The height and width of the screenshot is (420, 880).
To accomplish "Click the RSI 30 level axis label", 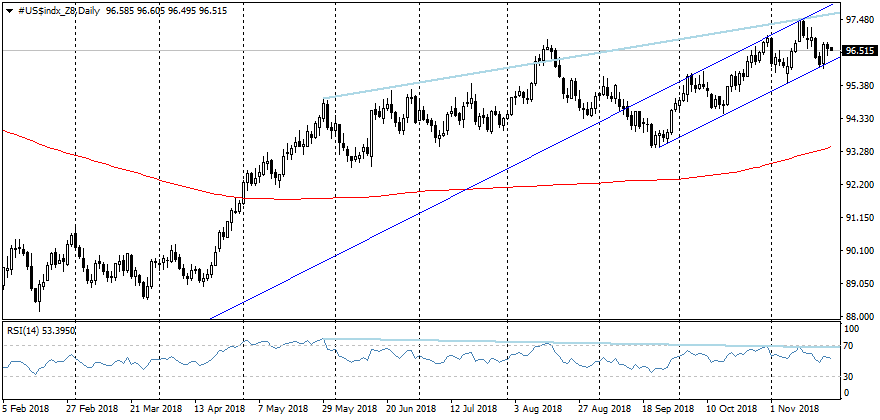I will [849, 376].
